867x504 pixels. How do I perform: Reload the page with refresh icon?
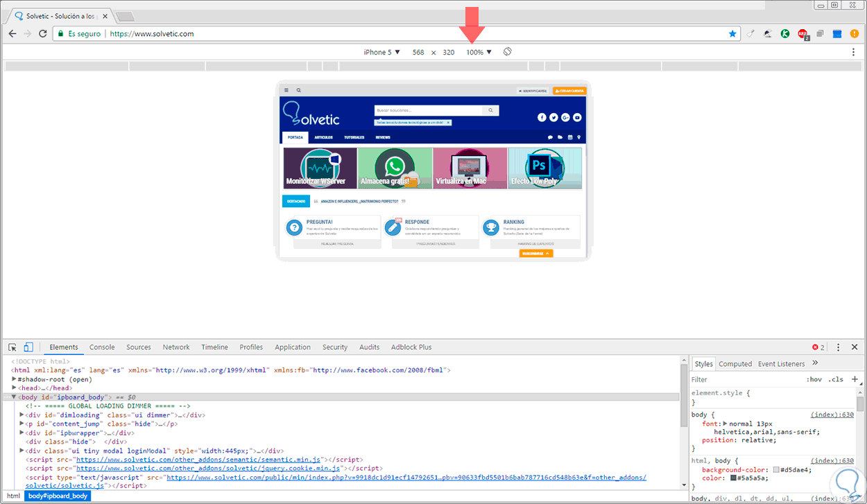click(43, 33)
